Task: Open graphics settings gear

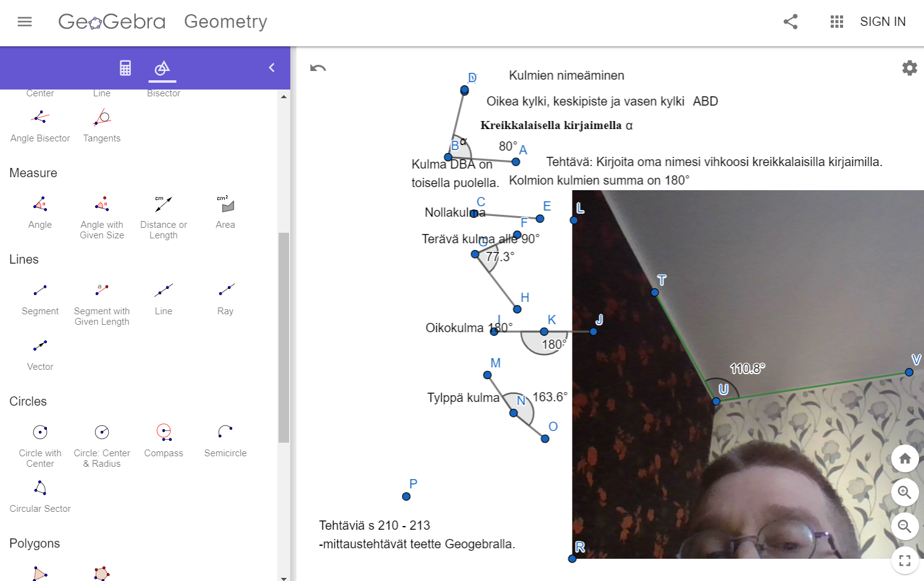Action: 910,68
